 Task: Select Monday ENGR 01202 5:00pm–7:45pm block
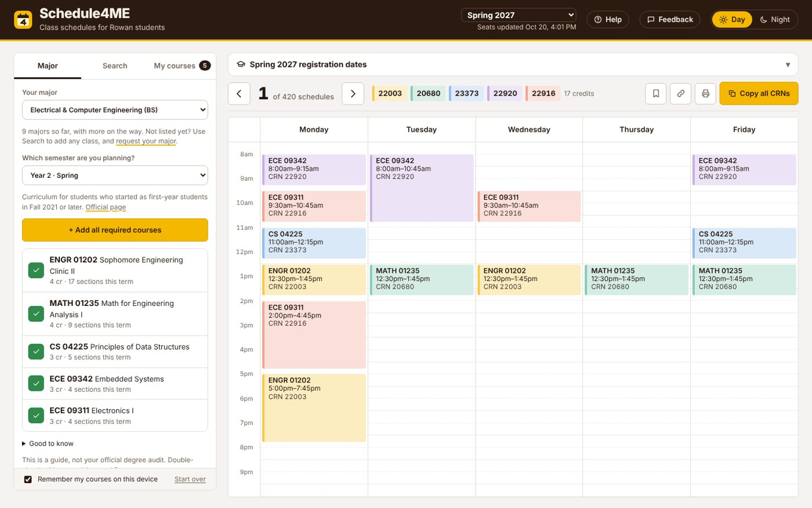click(314, 408)
